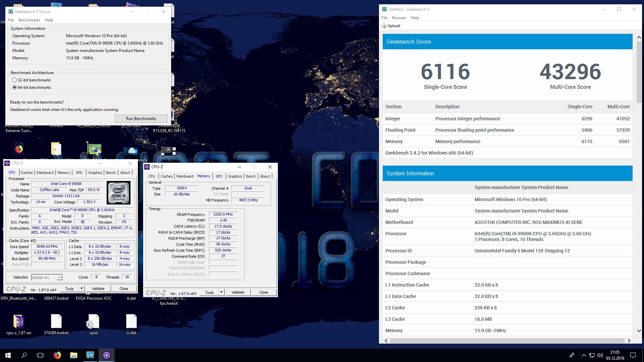Open the File menu in Geekbench 3 Tryout

(11, 20)
